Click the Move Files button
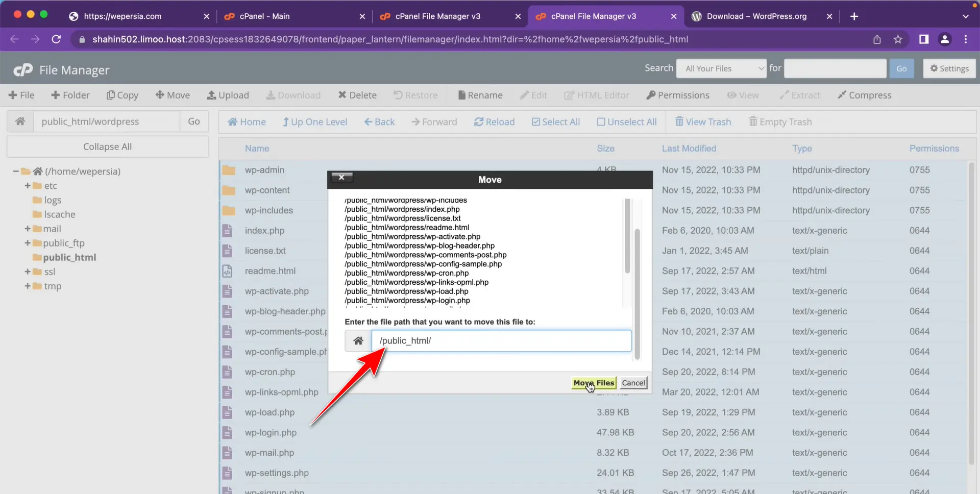Screen dimensions: 980x494 coord(594,383)
